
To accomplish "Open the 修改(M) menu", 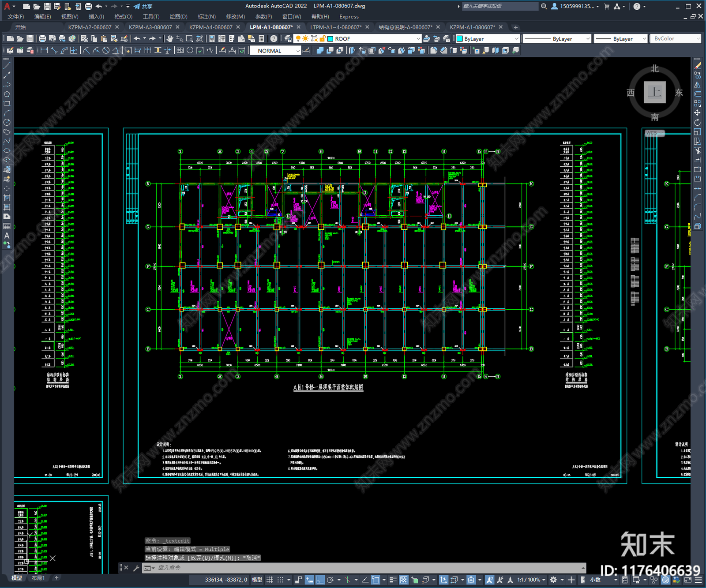I will pyautogui.click(x=235, y=16).
